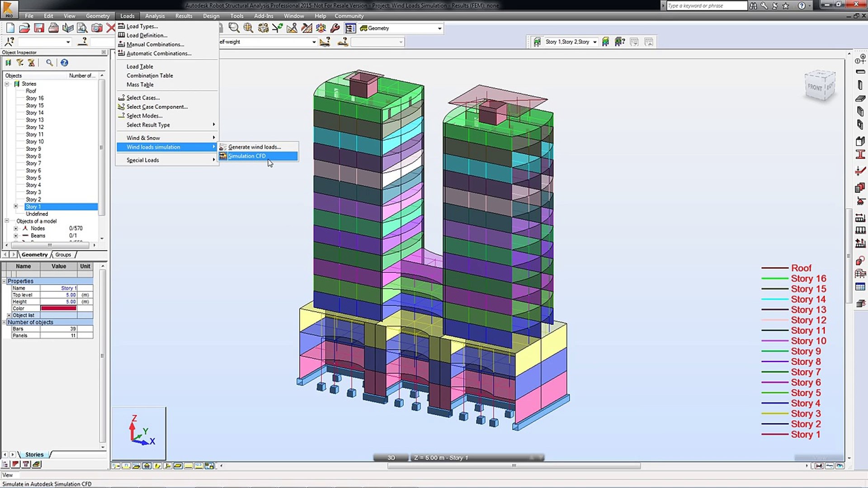This screenshot has width=868, height=488.
Task: Click the Zoom window magnifier icon
Action: pyautogui.click(x=234, y=28)
